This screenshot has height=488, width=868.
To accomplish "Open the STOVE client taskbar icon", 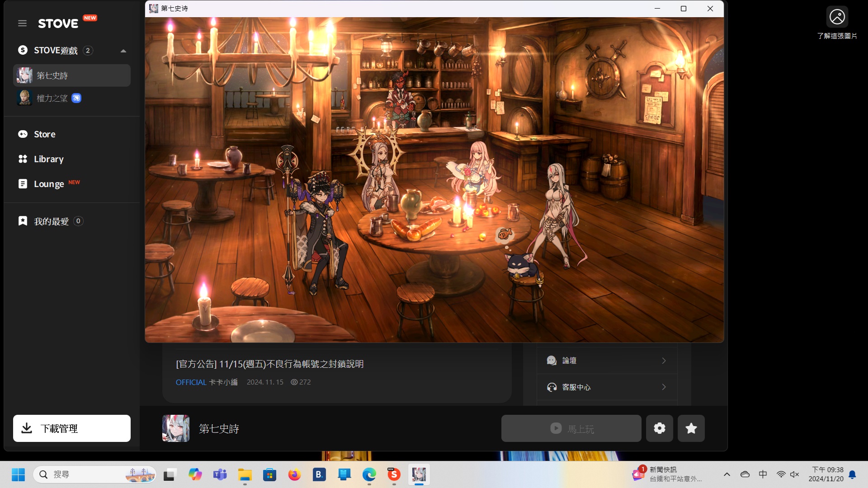I will 394,474.
